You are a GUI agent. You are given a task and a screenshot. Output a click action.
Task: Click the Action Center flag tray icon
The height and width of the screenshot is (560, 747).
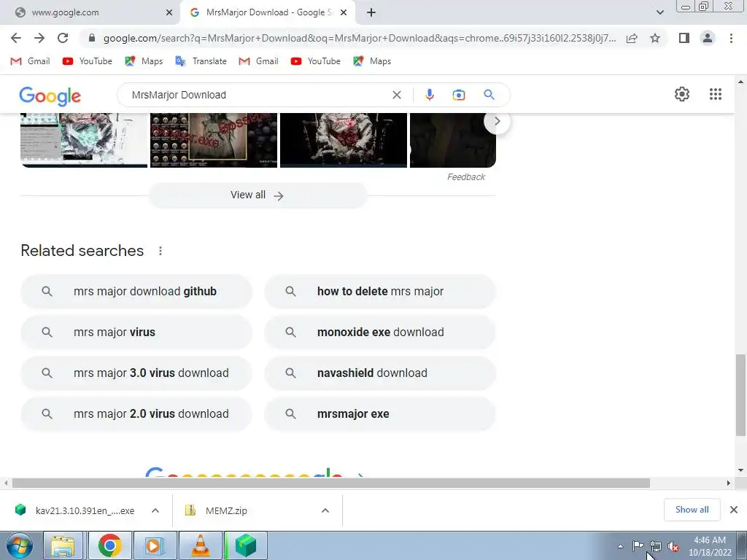coord(638,545)
